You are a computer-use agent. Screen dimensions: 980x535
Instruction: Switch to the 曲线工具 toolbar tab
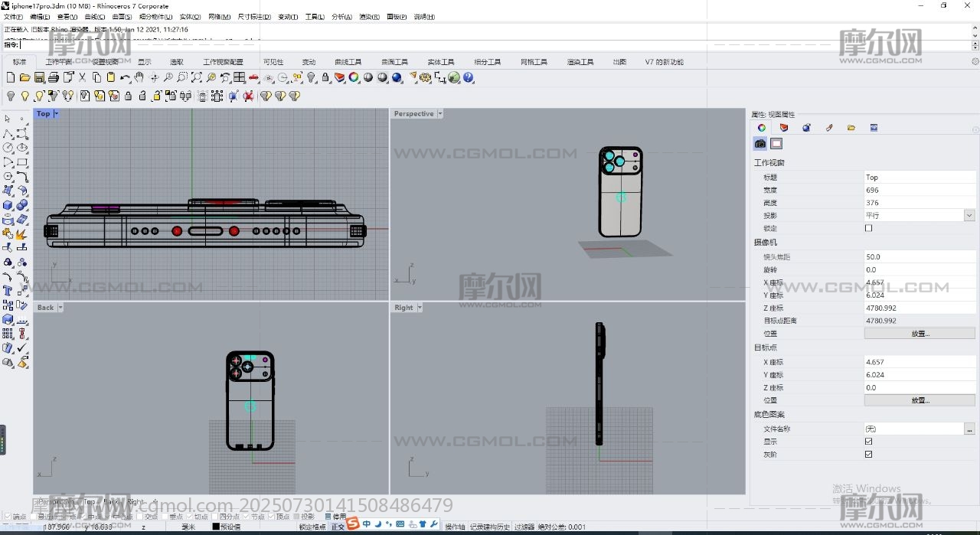tap(348, 62)
